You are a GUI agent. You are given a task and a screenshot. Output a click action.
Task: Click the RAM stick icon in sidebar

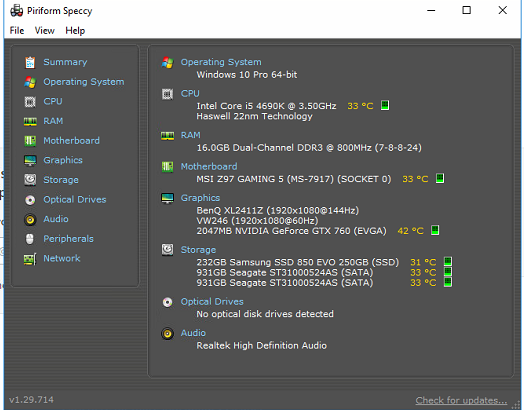pos(30,121)
